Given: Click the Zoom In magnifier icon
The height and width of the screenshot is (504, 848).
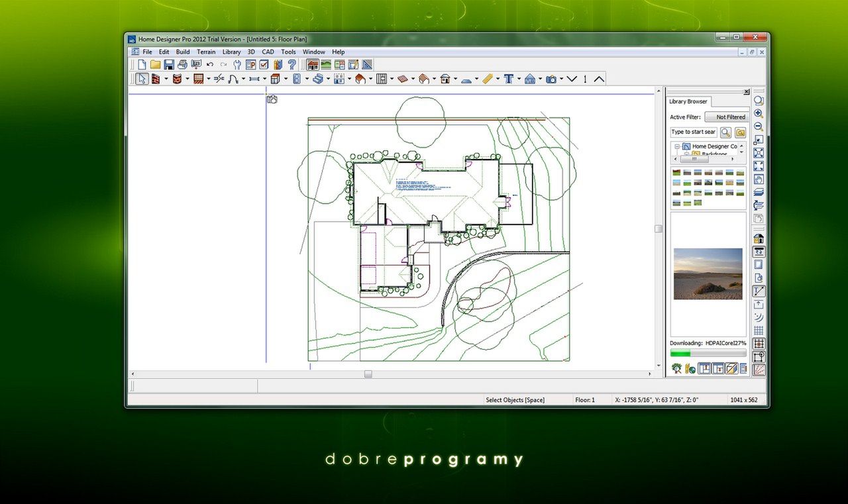Looking at the screenshot, I should tap(759, 113).
